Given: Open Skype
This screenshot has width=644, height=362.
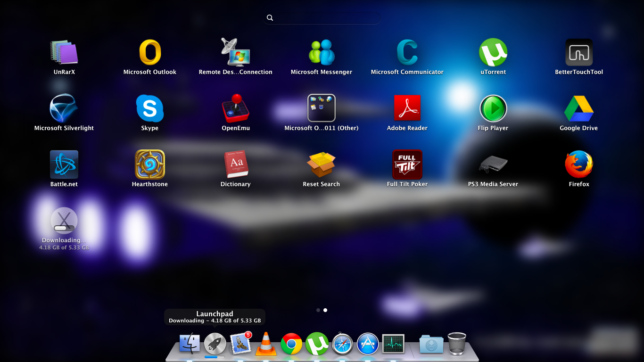Looking at the screenshot, I should coord(150,108).
